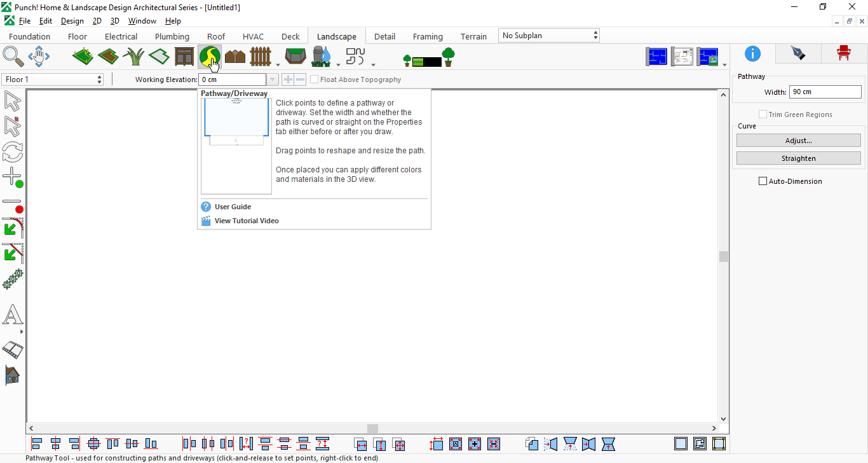Select the Text tool letter A
Image resolution: width=868 pixels, height=463 pixels.
[13, 315]
